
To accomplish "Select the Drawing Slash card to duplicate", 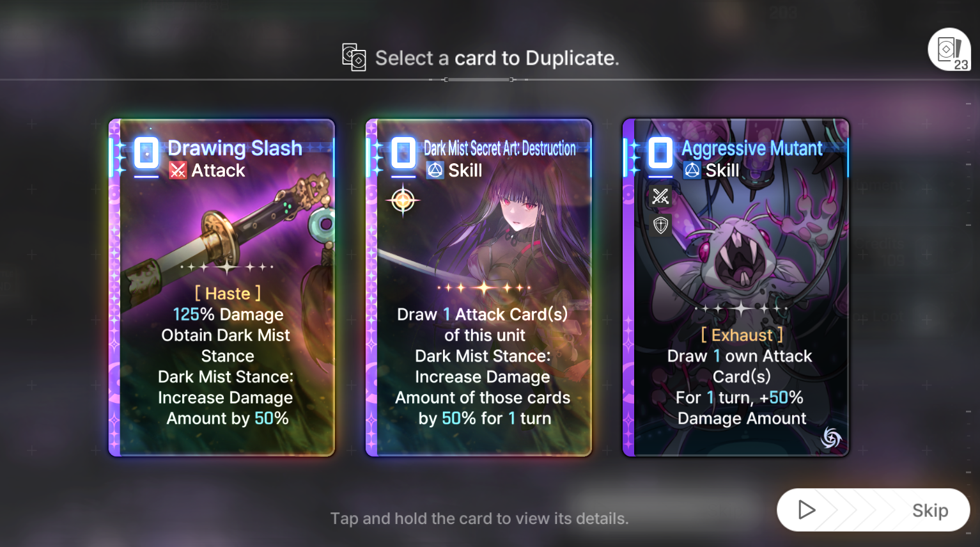I will (222, 287).
